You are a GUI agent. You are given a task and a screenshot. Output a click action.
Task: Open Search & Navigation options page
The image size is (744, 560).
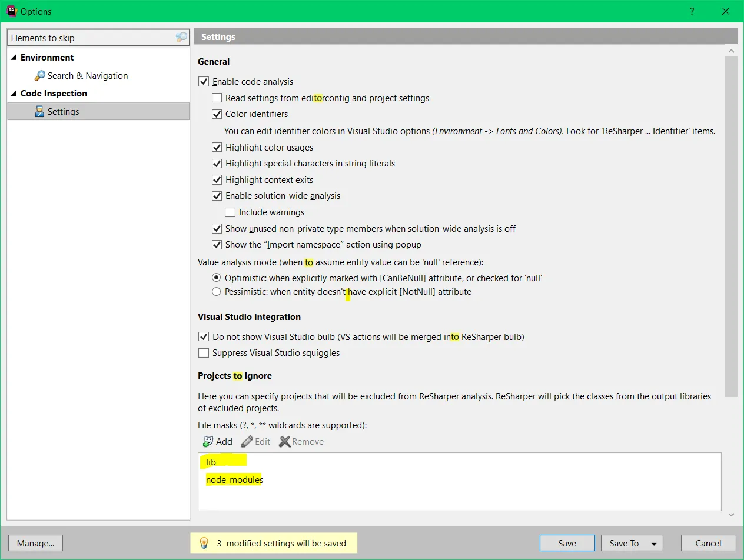(x=88, y=76)
